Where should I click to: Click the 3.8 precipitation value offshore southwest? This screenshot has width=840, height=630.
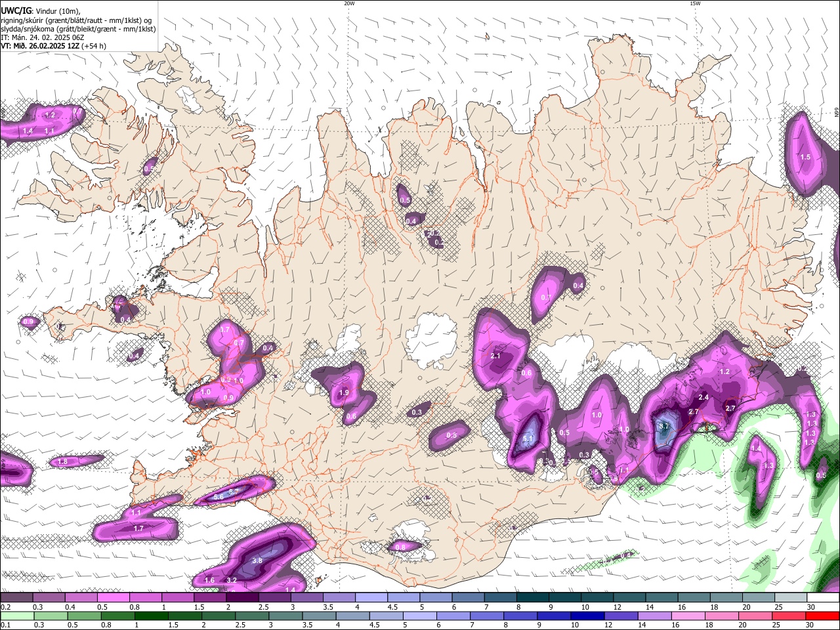click(257, 560)
